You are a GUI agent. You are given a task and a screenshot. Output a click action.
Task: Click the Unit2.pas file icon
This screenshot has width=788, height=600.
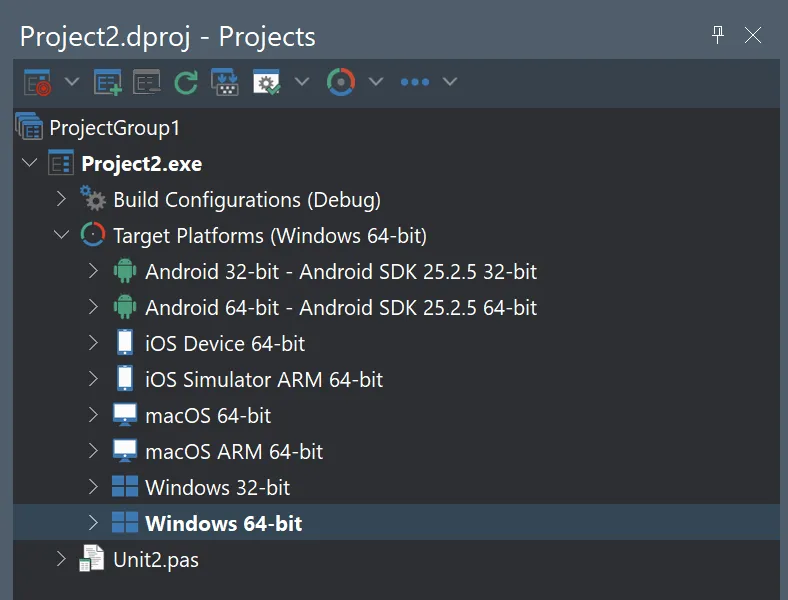tap(92, 558)
